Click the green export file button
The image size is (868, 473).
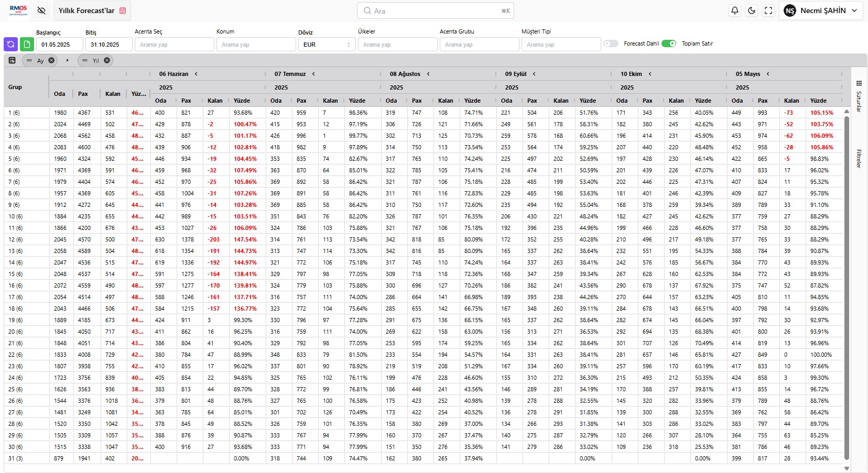27,45
